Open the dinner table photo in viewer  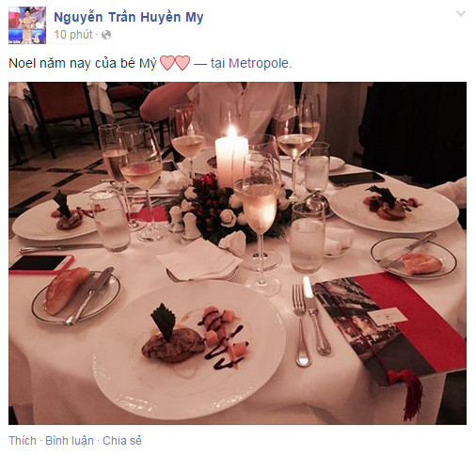(237, 253)
